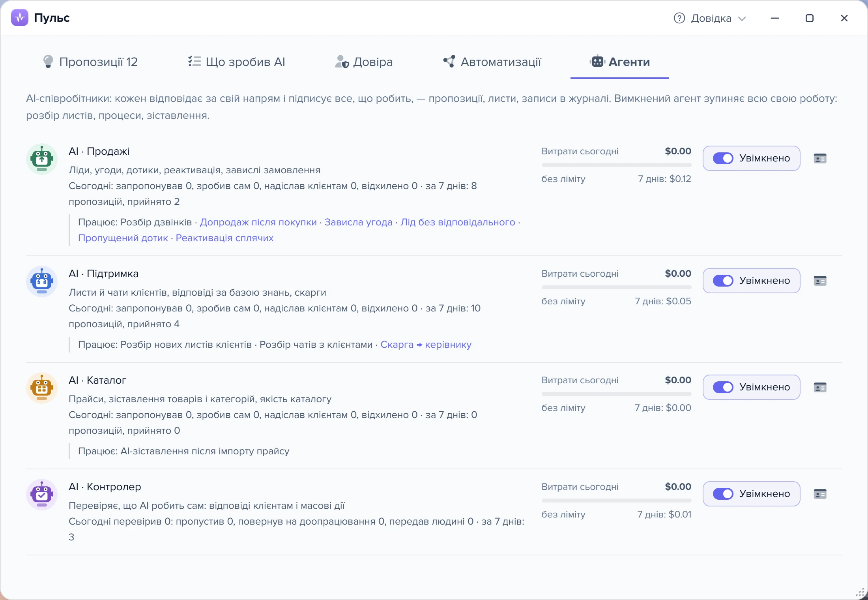Image resolution: width=868 pixels, height=600 pixels.
Task: Click Розбір чатів з клієнтами text
Action: click(316, 345)
